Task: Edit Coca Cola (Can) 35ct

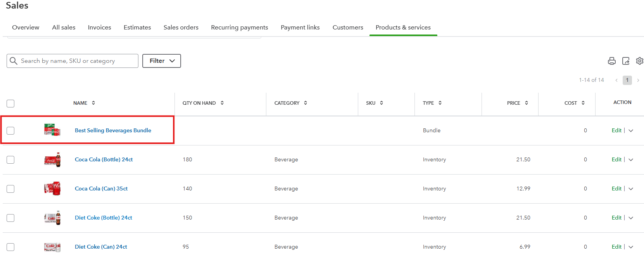Action: (x=616, y=189)
